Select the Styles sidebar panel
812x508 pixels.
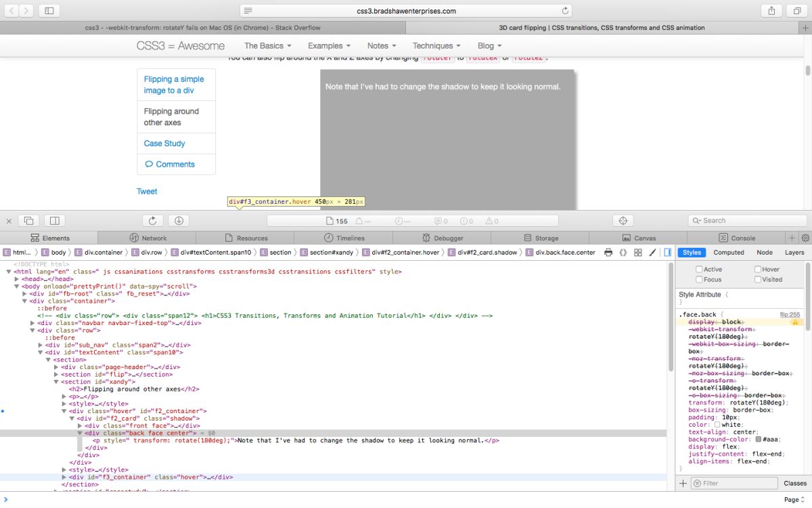tap(692, 253)
